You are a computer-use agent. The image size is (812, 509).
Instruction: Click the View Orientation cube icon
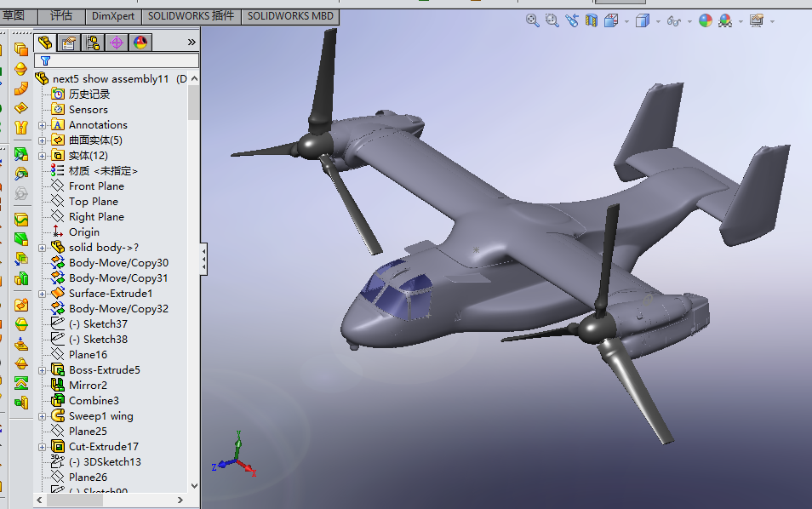point(611,20)
